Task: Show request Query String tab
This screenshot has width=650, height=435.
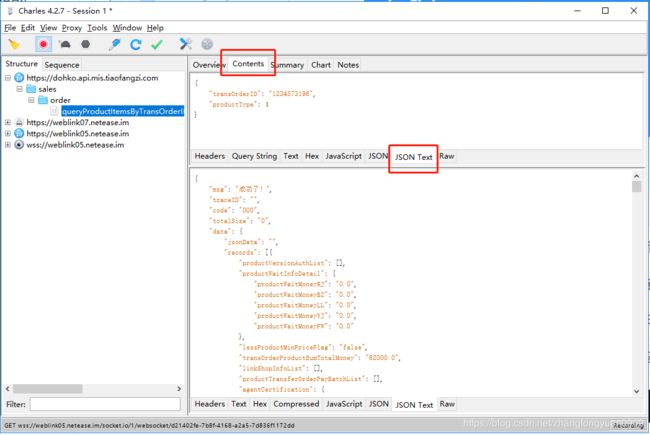Action: [254, 156]
